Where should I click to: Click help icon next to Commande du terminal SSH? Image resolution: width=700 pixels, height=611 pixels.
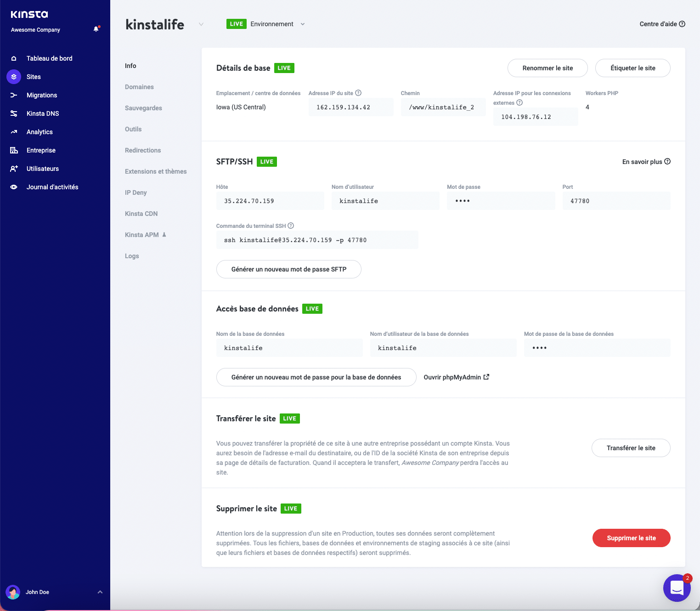pyautogui.click(x=291, y=226)
